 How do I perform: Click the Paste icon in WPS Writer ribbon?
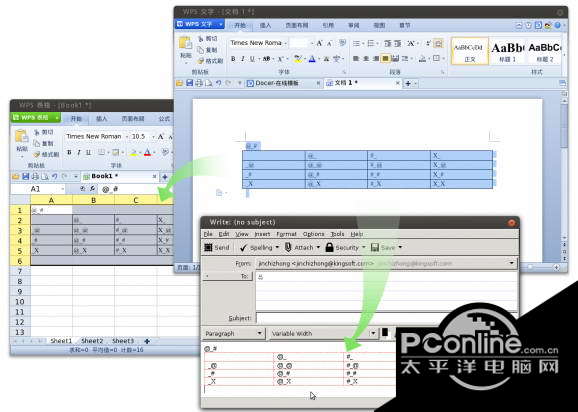[x=185, y=43]
